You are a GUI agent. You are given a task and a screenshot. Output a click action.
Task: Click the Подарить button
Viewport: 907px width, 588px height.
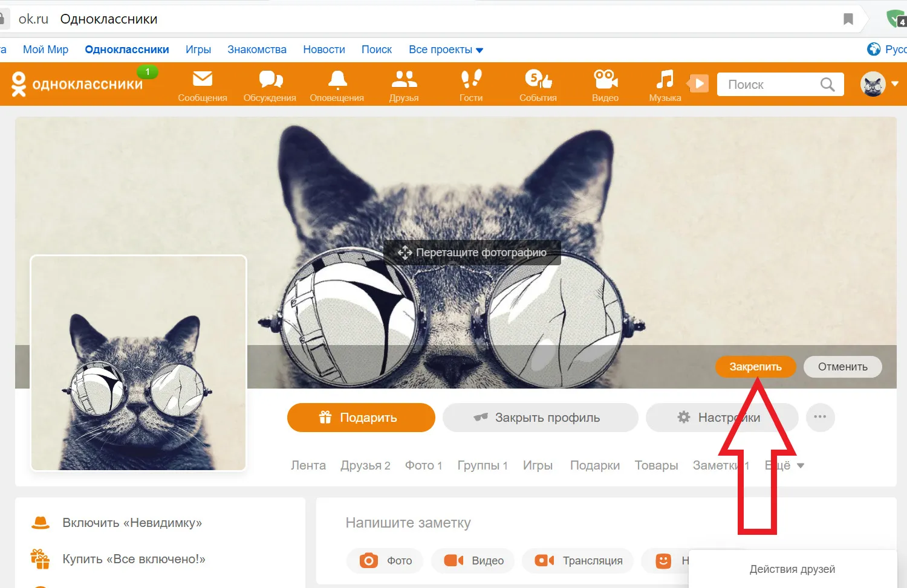(361, 418)
